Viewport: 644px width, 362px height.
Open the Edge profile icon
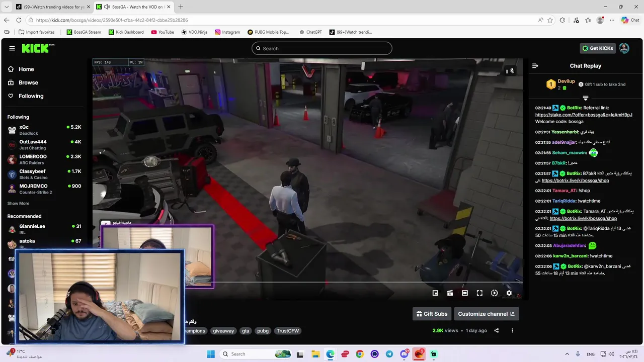coord(600,20)
